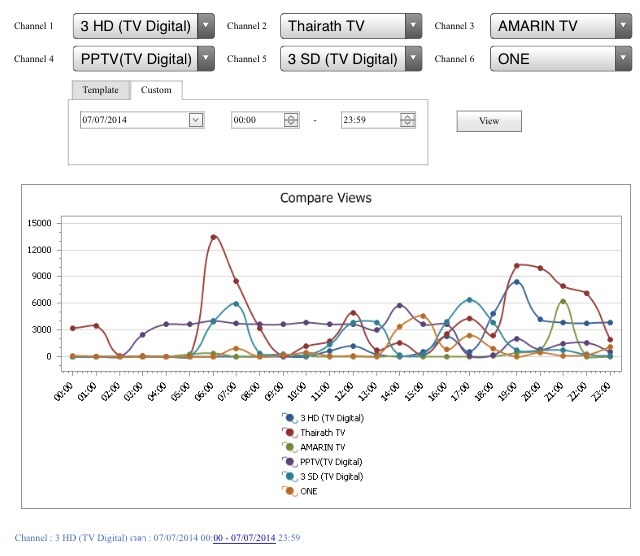Click the AMARIN TV legend marker icon
The height and width of the screenshot is (556, 640).
pyautogui.click(x=290, y=447)
